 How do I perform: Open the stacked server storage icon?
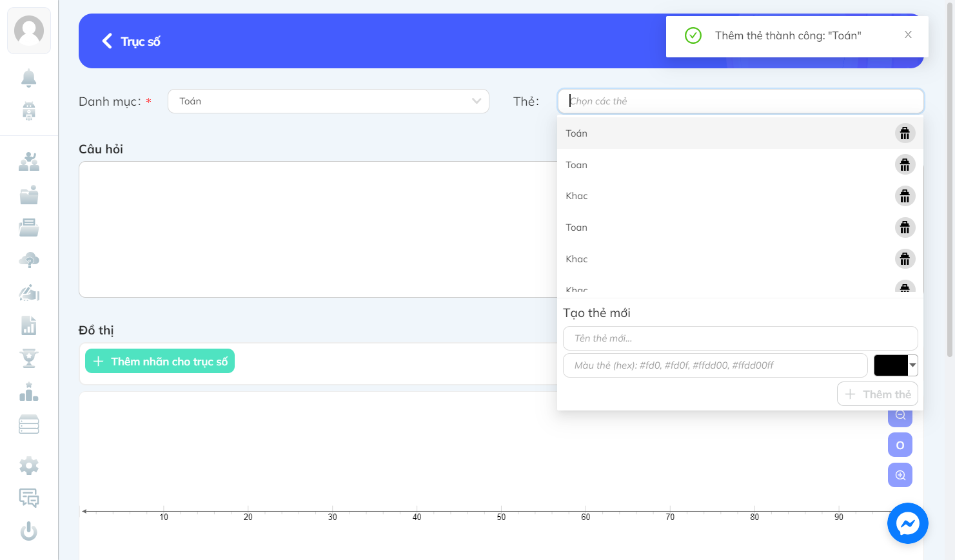click(29, 424)
